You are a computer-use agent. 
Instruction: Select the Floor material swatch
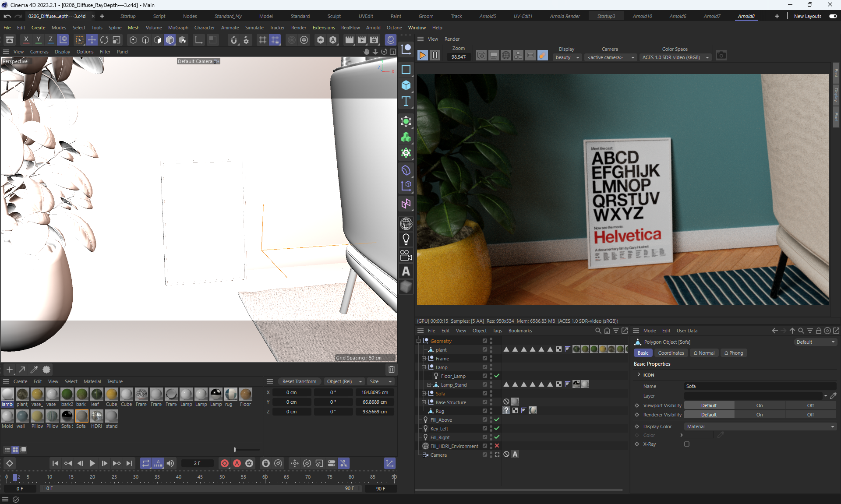pyautogui.click(x=245, y=395)
